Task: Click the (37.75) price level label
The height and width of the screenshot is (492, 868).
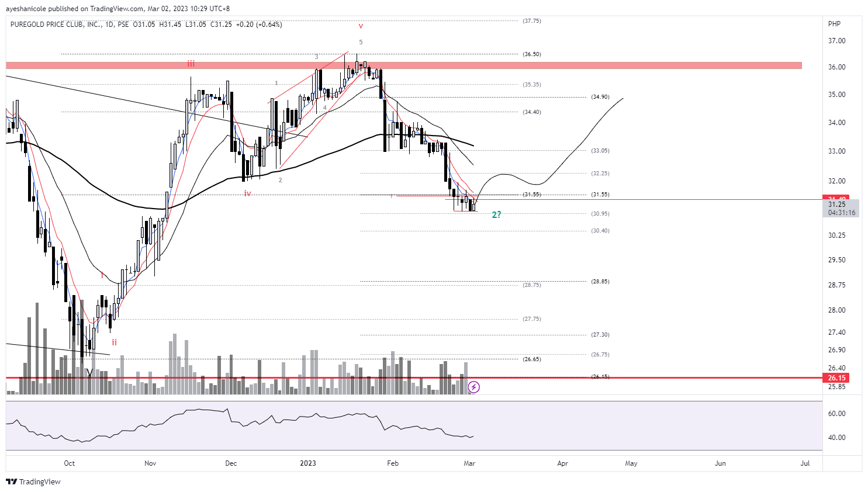Action: [x=532, y=21]
